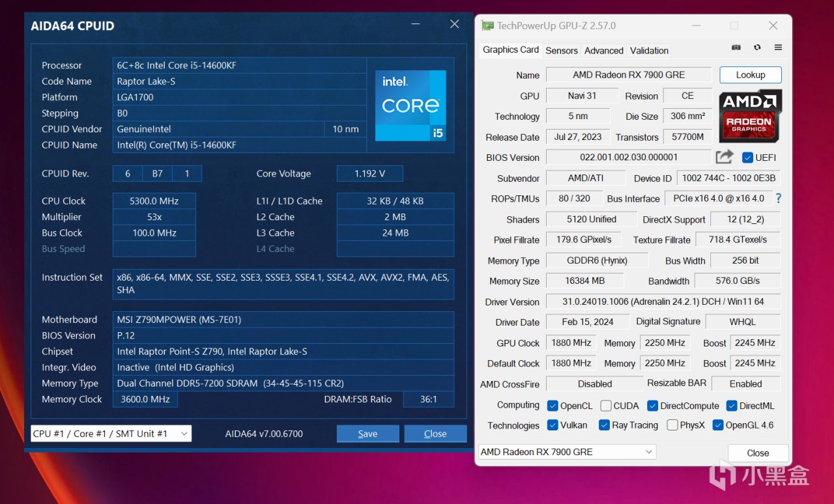The height and width of the screenshot is (504, 834).
Task: Click the AMD CrossFire Disabled field
Action: (x=594, y=384)
